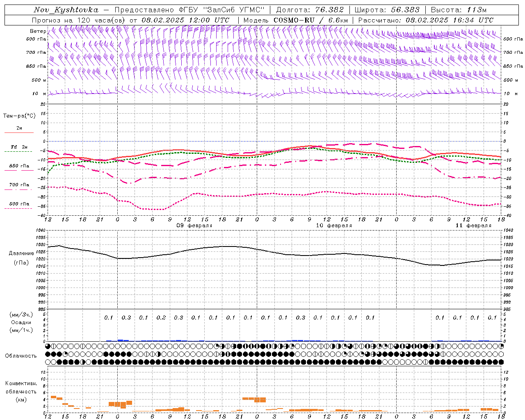Click the Конвективн. label of convective panel

tap(21, 383)
